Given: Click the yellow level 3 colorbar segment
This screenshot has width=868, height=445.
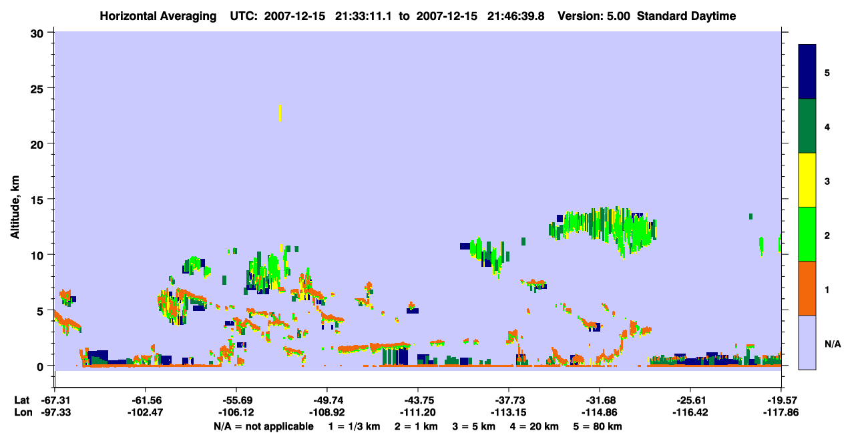Looking at the screenshot, I should point(807,180).
